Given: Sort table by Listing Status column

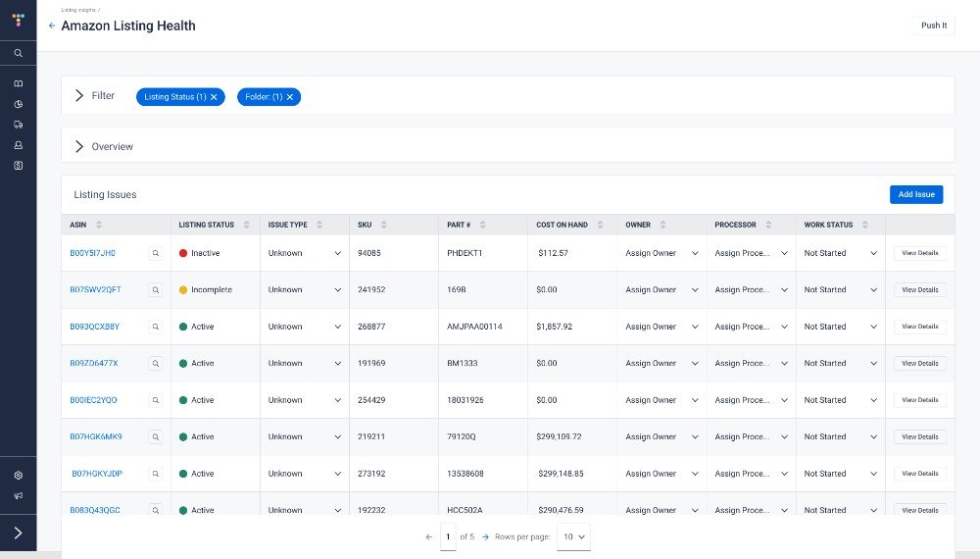Looking at the screenshot, I should coord(246,225).
